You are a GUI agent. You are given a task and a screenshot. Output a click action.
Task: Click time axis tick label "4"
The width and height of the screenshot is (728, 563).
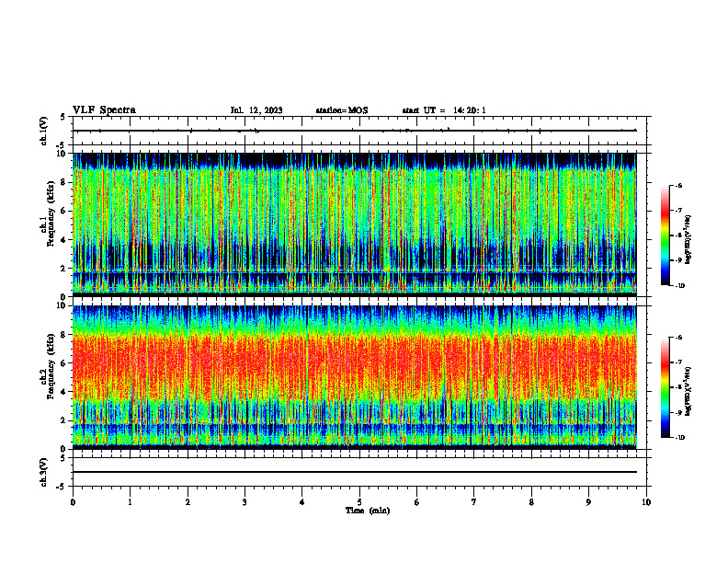pos(302,502)
